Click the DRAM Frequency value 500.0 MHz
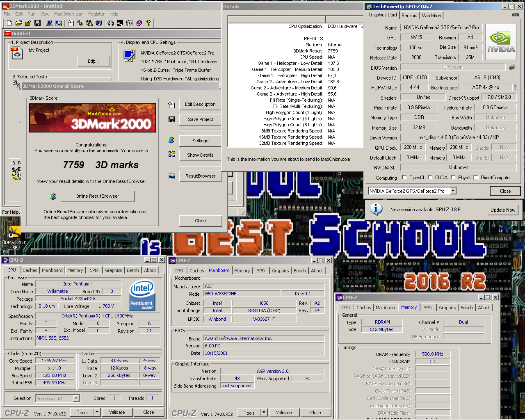Screen dimensions: 525x420 coord(433,354)
